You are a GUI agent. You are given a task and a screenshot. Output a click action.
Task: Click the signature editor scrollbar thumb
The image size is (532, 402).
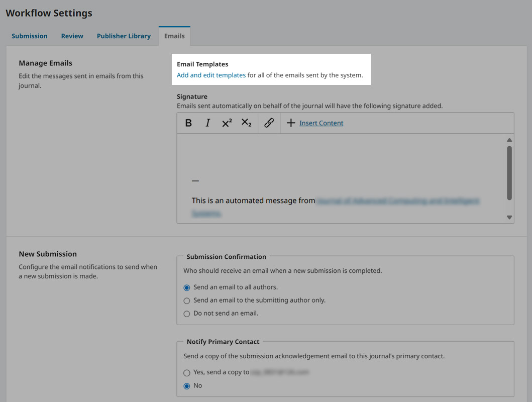pyautogui.click(x=509, y=173)
